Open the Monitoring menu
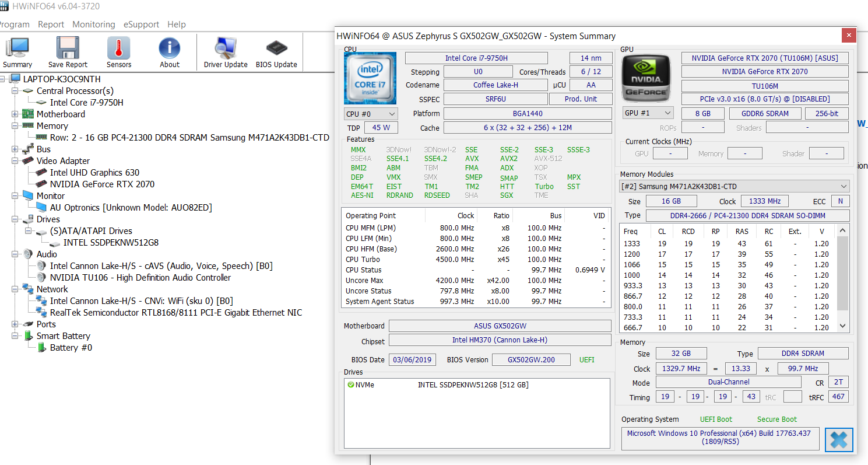 click(94, 25)
